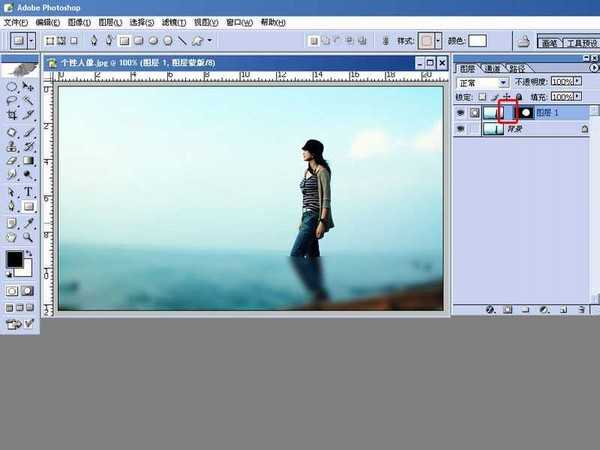Delete layer trash icon
The width and height of the screenshot is (600, 450).
[x=581, y=309]
